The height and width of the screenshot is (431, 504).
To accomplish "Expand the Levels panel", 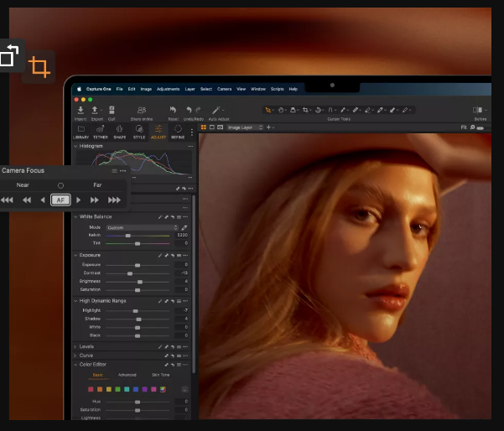I will pyautogui.click(x=75, y=346).
